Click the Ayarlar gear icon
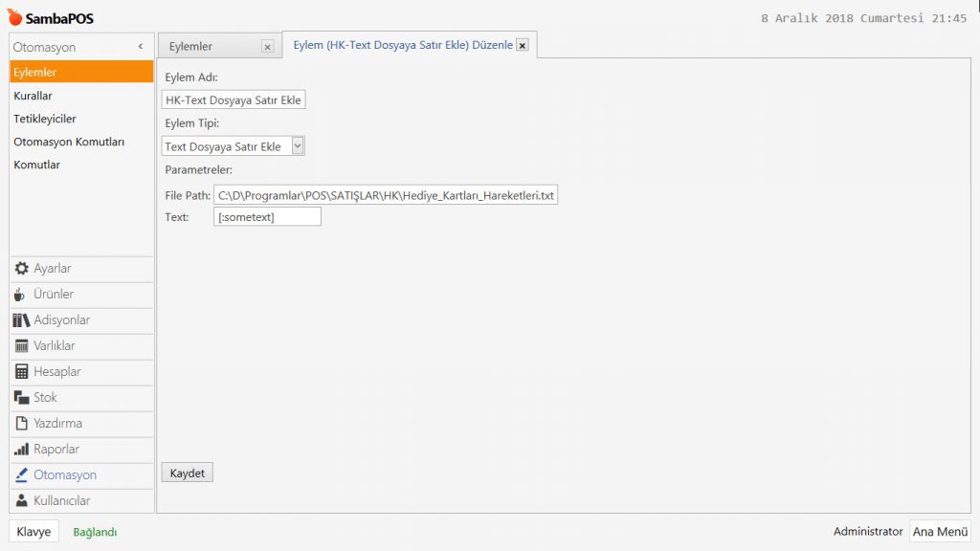 pos(21,269)
